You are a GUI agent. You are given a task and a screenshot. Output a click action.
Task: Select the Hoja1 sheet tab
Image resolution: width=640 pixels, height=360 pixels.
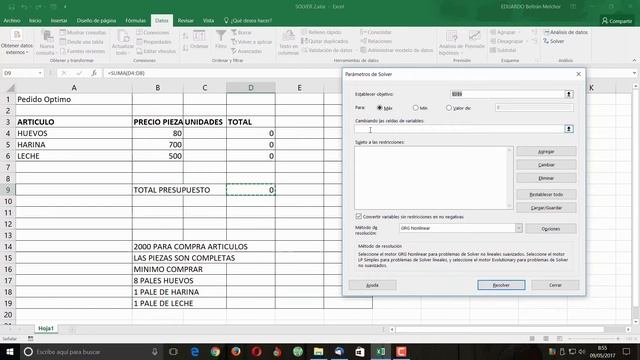(x=46, y=328)
